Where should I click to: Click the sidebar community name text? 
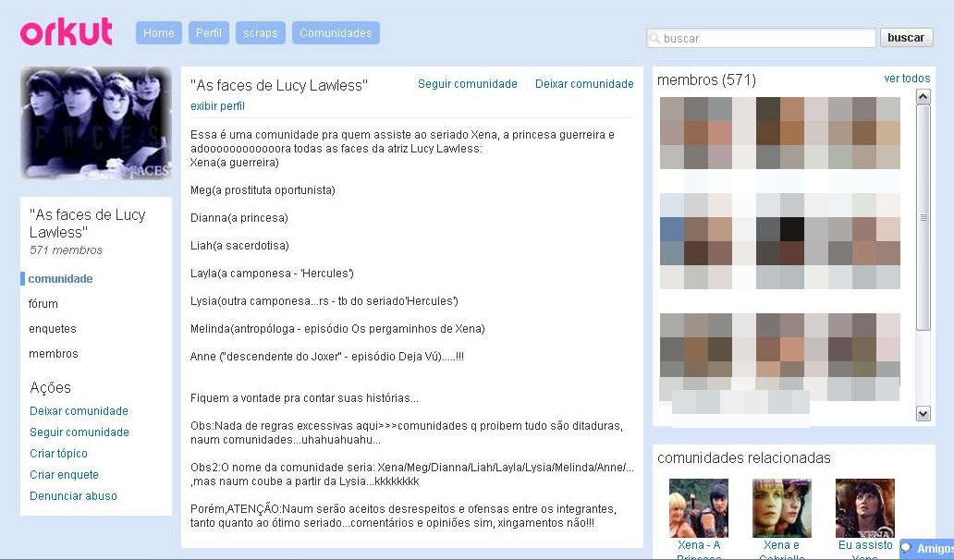coord(87,223)
